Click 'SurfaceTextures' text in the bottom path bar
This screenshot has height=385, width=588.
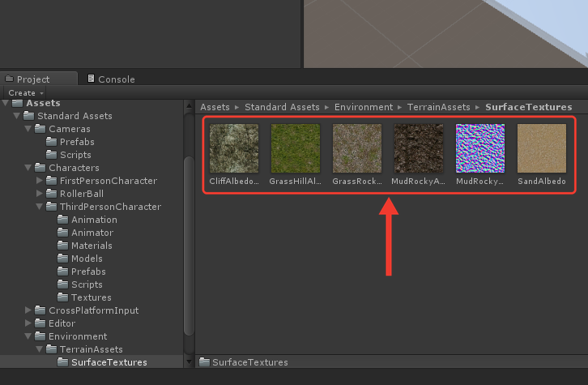click(x=250, y=362)
